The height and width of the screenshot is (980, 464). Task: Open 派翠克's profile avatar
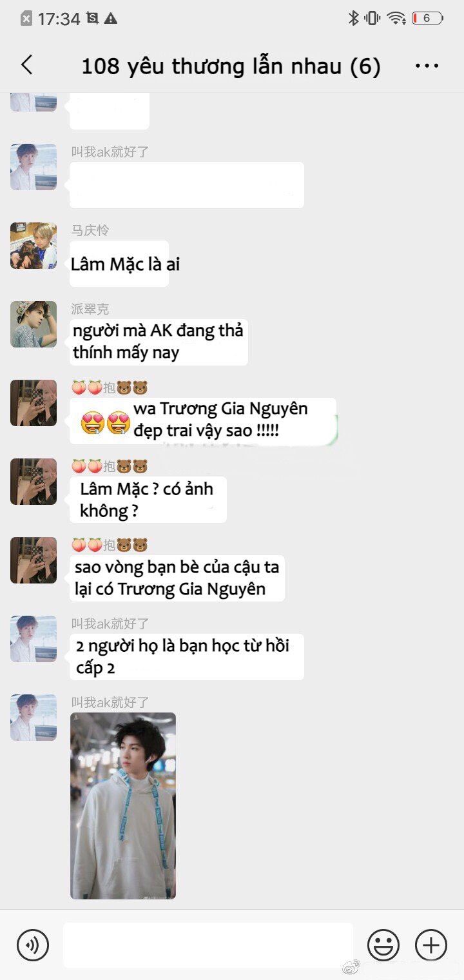(34, 324)
